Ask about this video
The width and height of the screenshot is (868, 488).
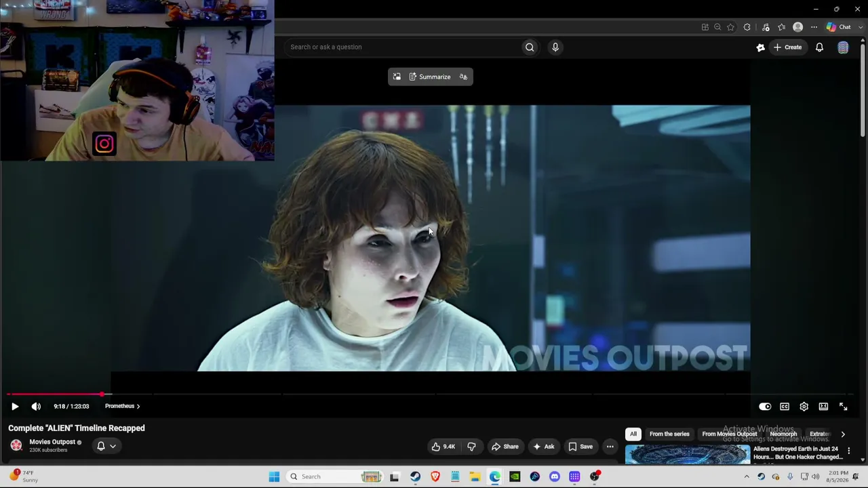point(544,447)
